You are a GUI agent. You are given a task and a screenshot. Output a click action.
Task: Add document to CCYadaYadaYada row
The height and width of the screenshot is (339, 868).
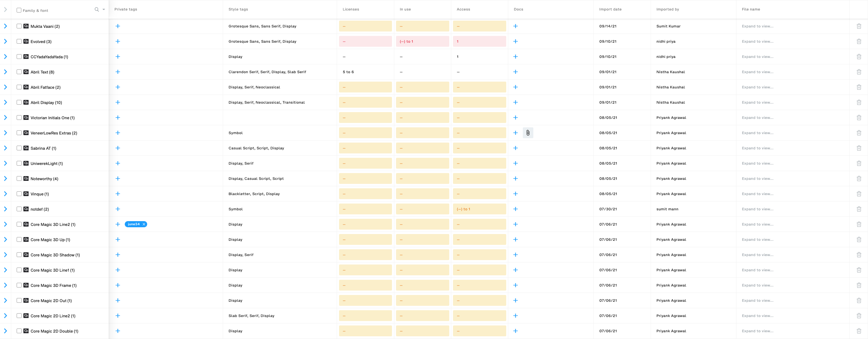click(x=515, y=57)
